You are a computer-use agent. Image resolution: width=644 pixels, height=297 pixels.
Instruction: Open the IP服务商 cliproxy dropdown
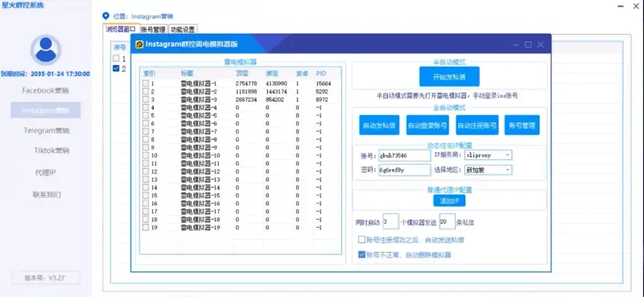click(x=488, y=155)
